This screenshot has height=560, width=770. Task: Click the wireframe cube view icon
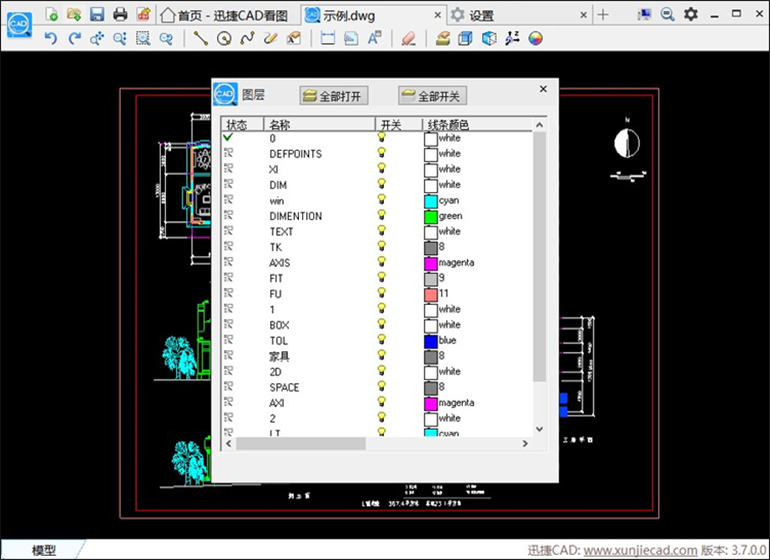click(489, 38)
